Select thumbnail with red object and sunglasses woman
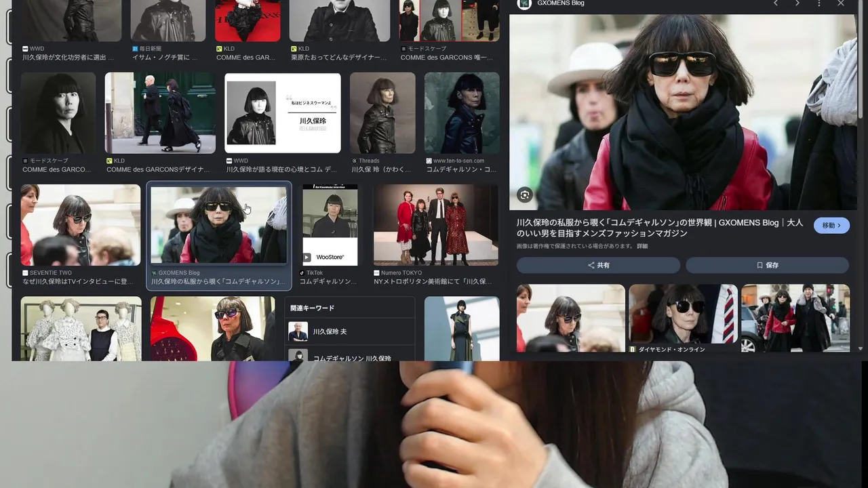This screenshot has width=868, height=488. click(213, 329)
